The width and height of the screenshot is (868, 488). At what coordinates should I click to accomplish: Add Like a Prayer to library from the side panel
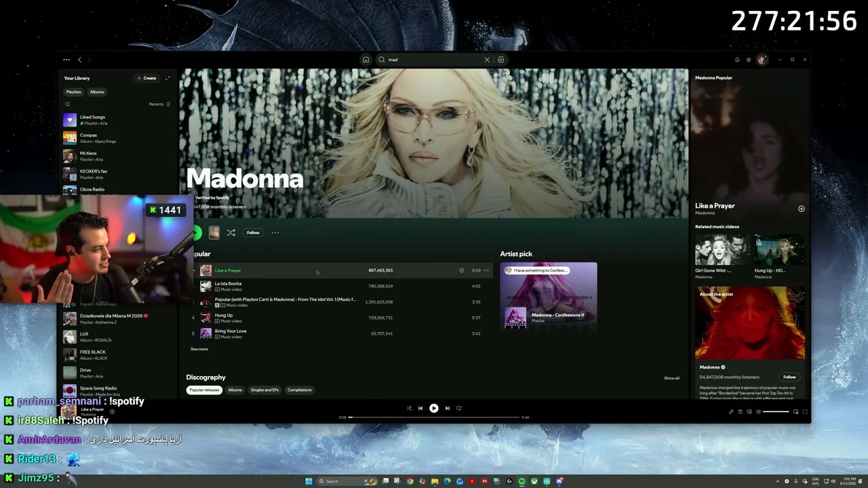click(801, 209)
